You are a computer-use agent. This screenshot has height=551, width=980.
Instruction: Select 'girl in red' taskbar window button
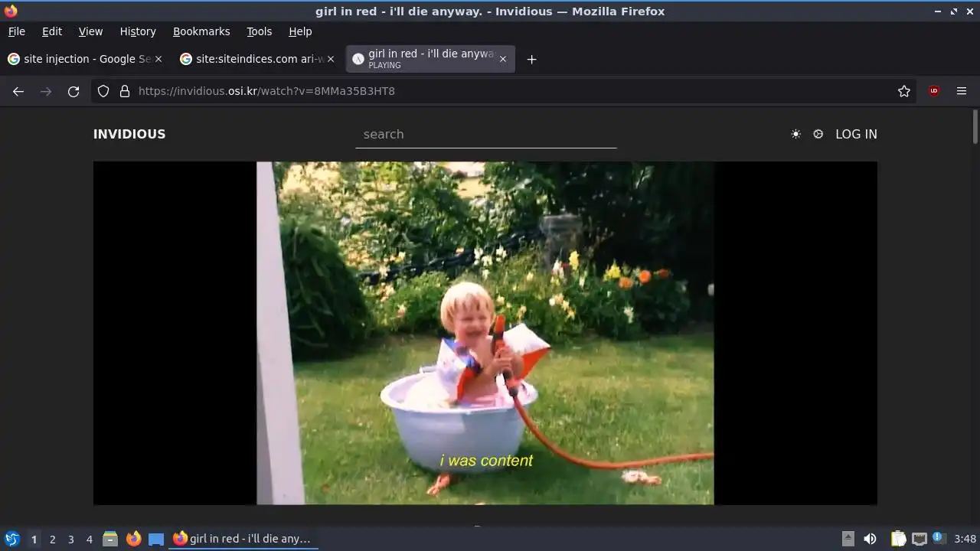243,539
